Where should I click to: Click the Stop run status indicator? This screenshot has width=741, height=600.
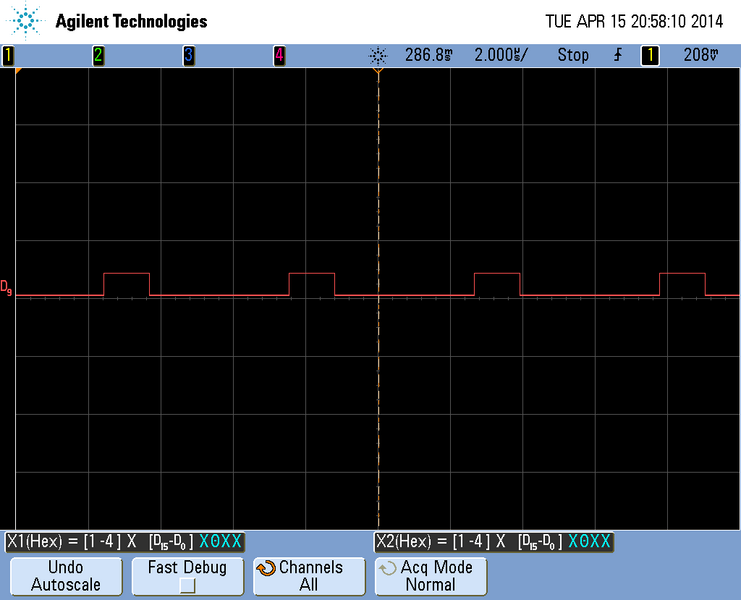click(573, 56)
